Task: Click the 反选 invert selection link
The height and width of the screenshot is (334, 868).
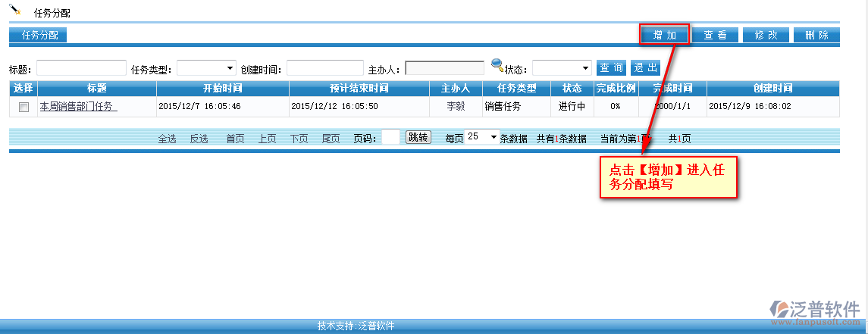Action: coord(199,139)
